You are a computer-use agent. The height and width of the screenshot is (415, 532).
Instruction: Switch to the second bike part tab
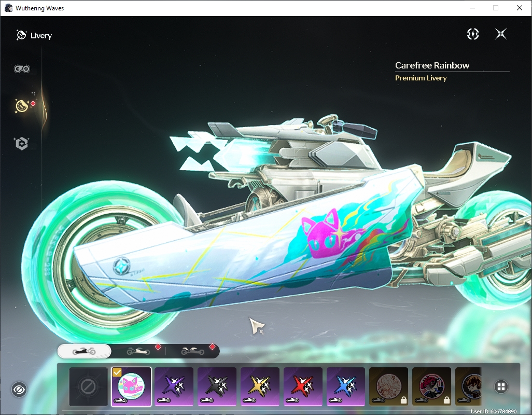coord(138,351)
